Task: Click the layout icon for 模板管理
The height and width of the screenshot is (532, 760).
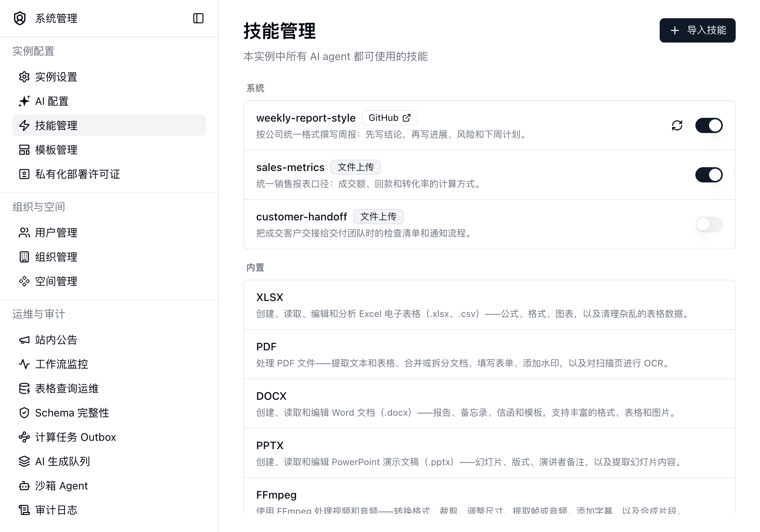Action: 24,150
